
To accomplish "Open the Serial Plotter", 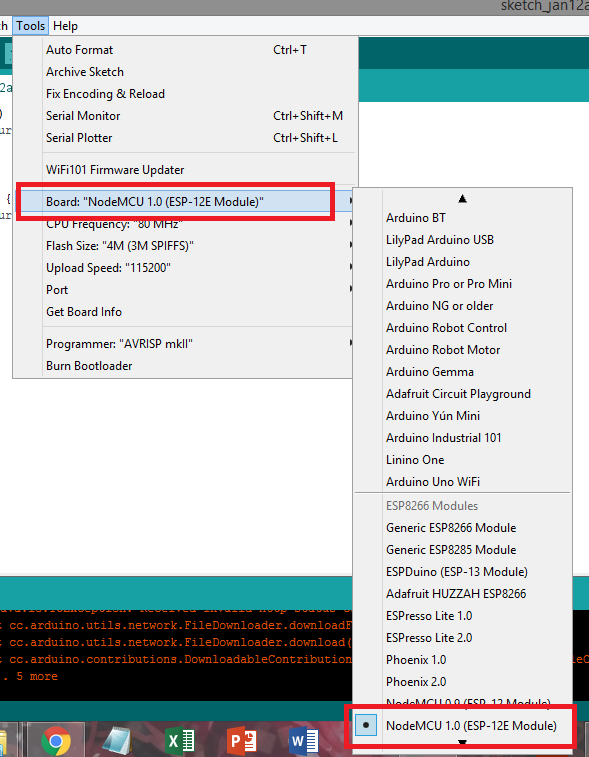I will pyautogui.click(x=185, y=138).
